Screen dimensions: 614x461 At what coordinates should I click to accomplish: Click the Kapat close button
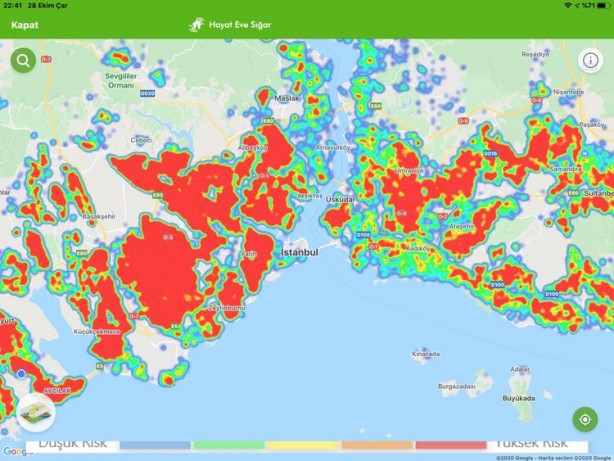25,25
